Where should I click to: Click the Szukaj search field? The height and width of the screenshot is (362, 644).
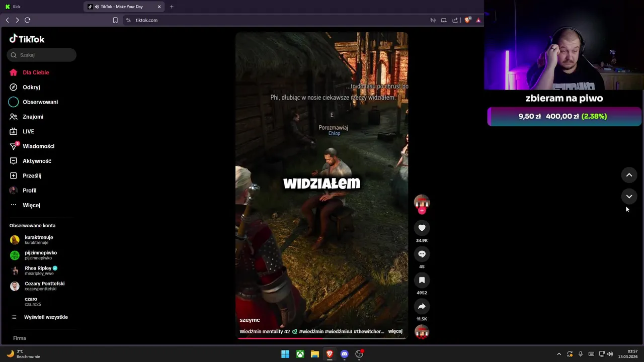(42, 55)
